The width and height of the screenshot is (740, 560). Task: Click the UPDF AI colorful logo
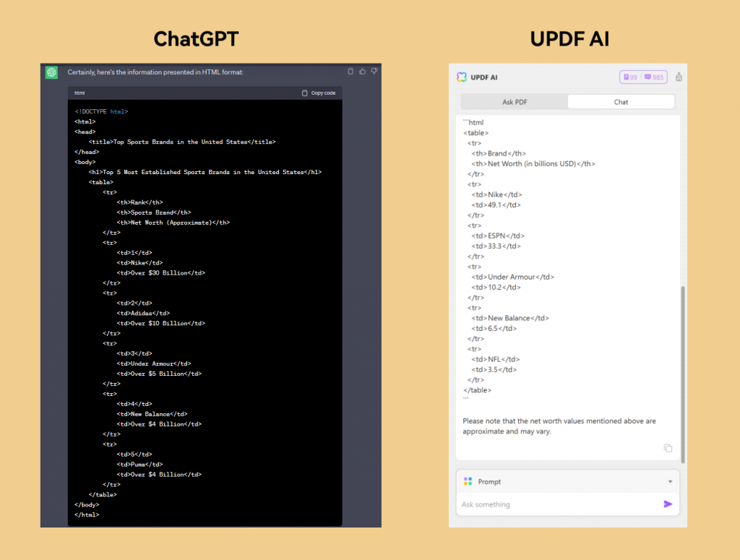[x=462, y=77]
